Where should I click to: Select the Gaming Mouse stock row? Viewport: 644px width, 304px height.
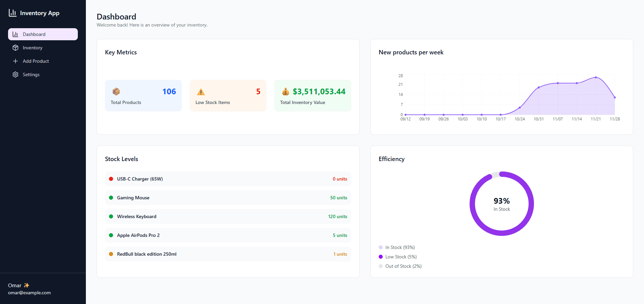228,198
